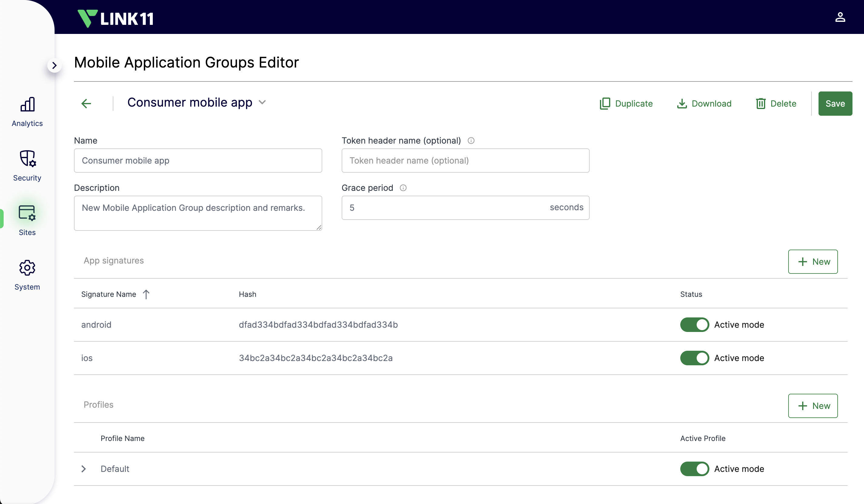Click the Save button
The height and width of the screenshot is (504, 864).
[835, 104]
